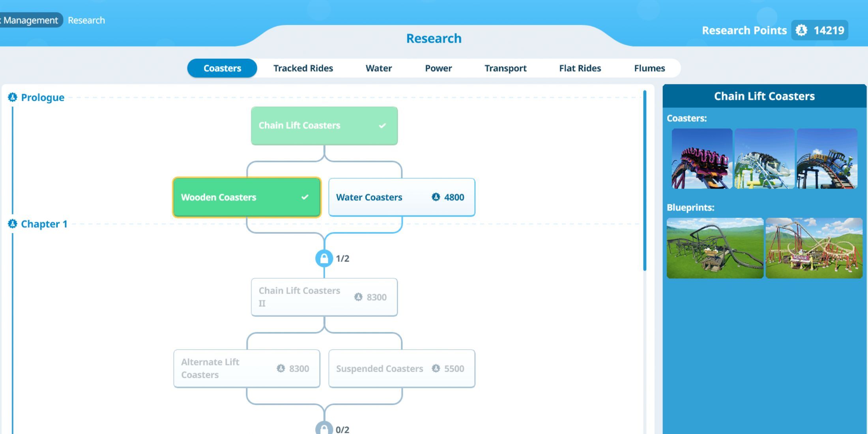This screenshot has height=434, width=868.
Task: Toggle Chain Lift Coasters completed checkmark
Action: [383, 125]
